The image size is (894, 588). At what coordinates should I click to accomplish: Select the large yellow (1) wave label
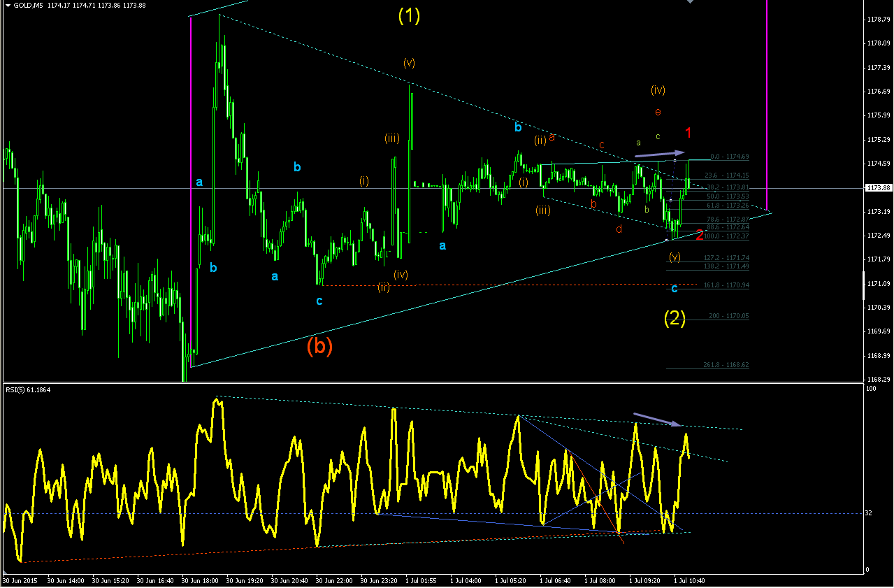click(x=409, y=16)
